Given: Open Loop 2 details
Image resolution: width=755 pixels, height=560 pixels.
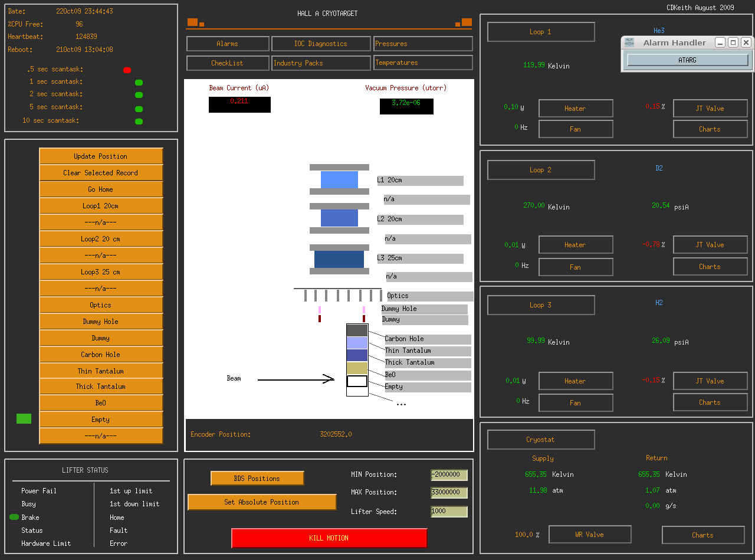Looking at the screenshot, I should click(541, 170).
